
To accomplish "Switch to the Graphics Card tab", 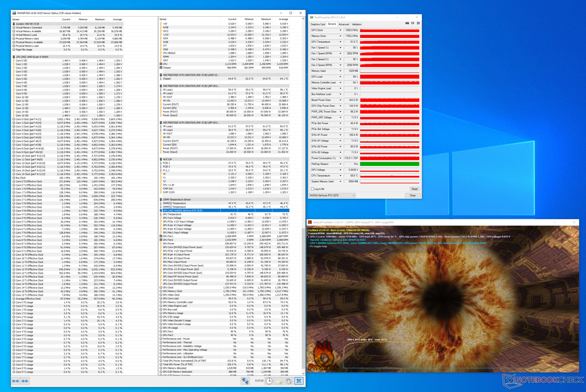I will 318,24.
